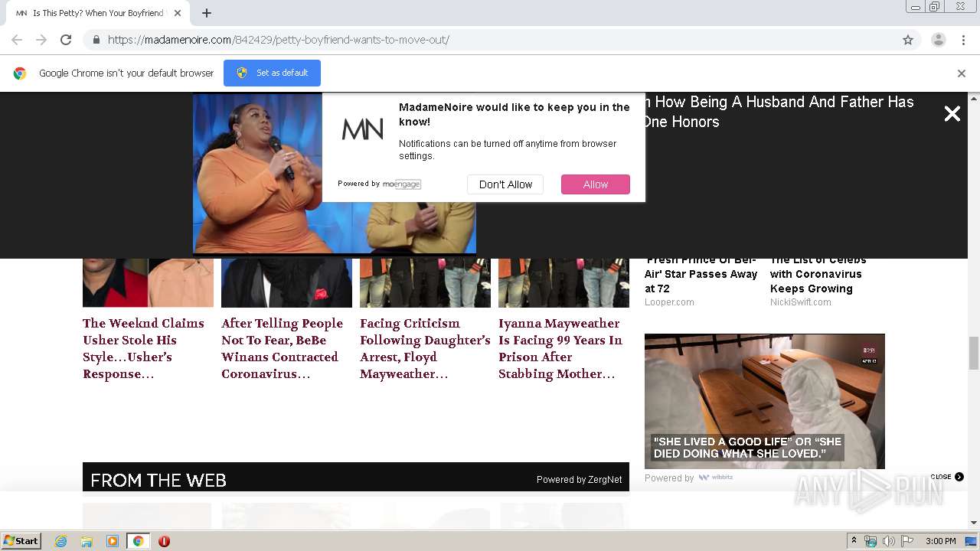Open the Floyd Mayweather Facing Criticism article
980x551 pixels.
[x=425, y=348]
